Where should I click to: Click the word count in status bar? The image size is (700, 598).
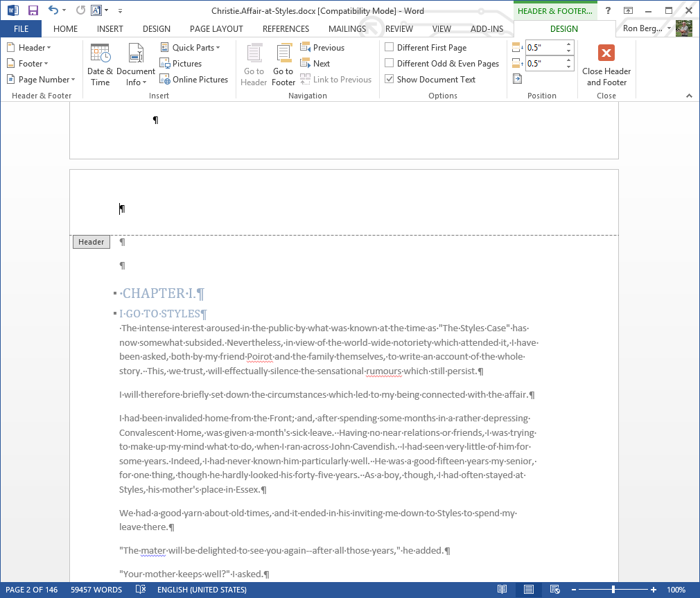click(x=96, y=590)
